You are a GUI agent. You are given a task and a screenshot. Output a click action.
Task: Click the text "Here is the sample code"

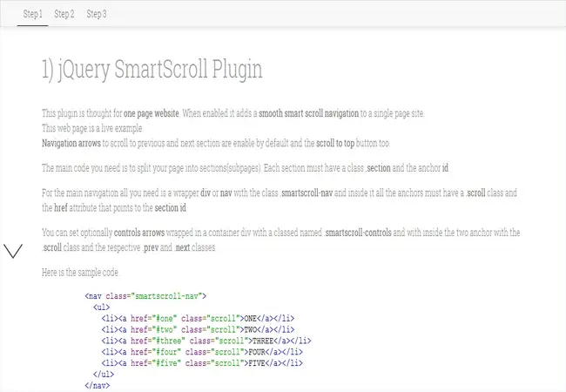80,273
